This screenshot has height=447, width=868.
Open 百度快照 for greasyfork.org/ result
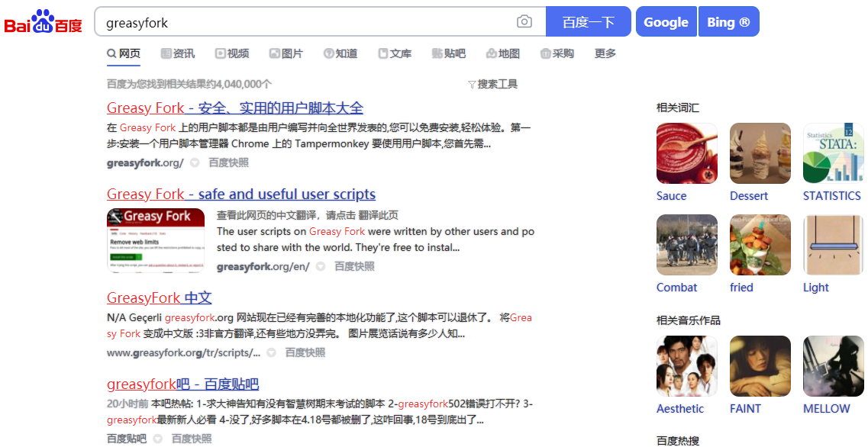tap(228, 162)
